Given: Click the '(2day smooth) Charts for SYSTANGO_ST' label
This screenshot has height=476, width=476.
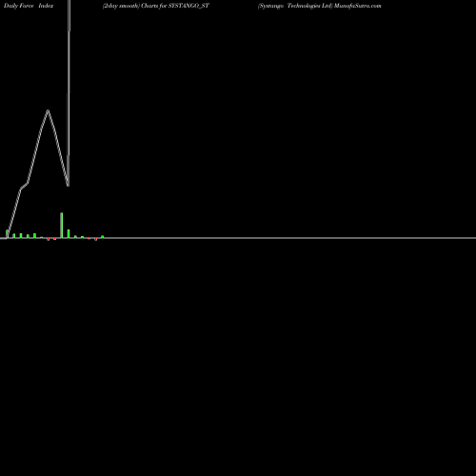Looking at the screenshot, I should [156, 6].
